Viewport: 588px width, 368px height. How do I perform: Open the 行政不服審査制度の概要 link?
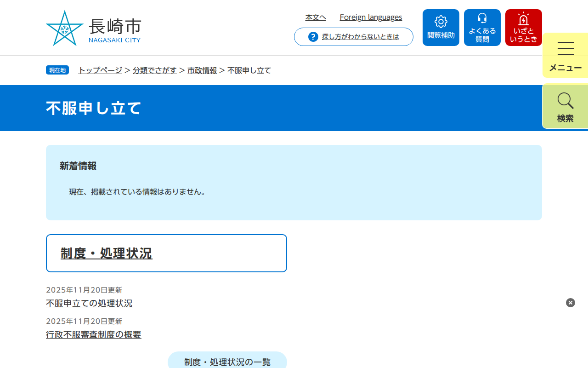coord(93,334)
